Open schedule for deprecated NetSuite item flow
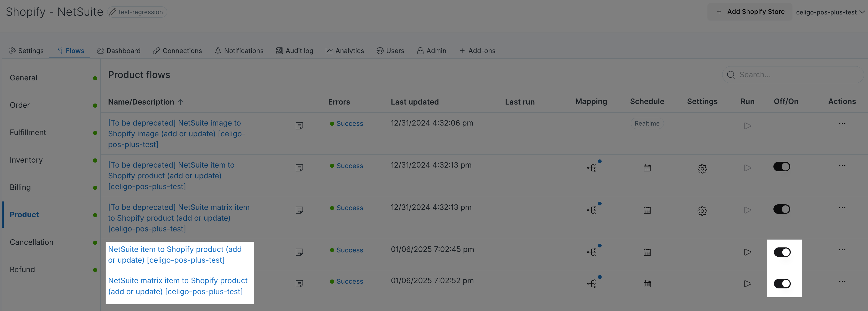The image size is (868, 311). point(647,168)
